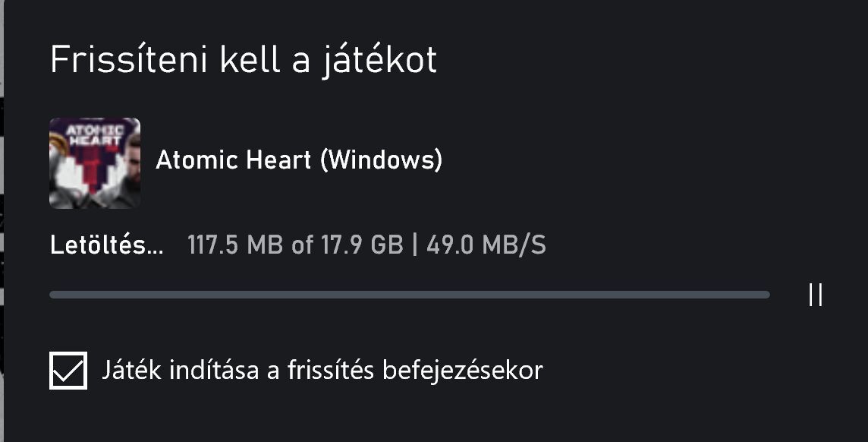
Task: Disable "Játék indítása" option via its checkmark box
Action: click(x=68, y=371)
